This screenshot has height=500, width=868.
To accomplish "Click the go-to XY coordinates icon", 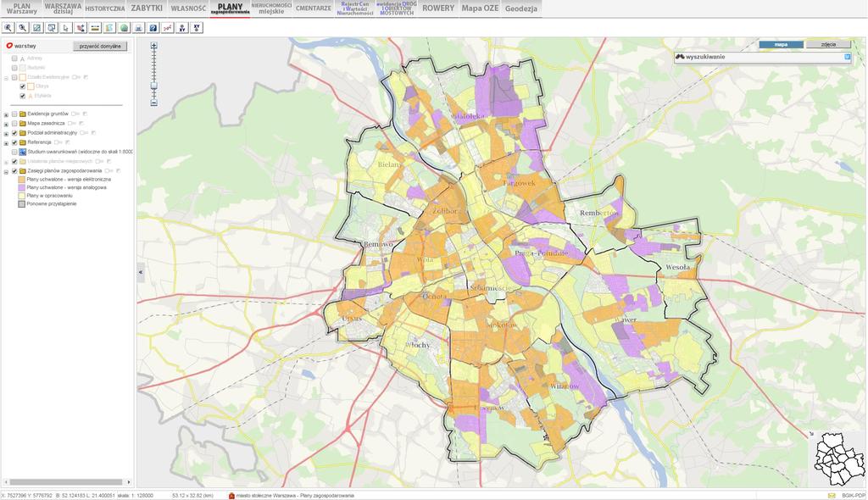I will coord(182,28).
